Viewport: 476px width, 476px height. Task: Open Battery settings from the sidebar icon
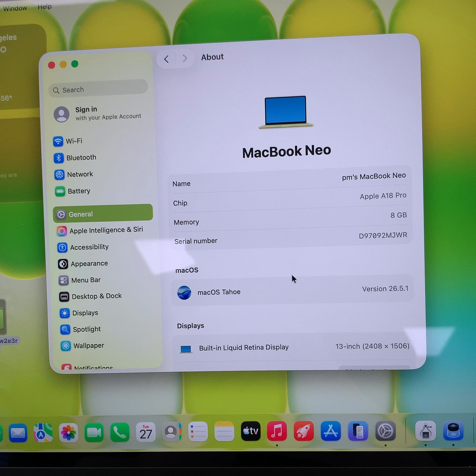click(60, 192)
